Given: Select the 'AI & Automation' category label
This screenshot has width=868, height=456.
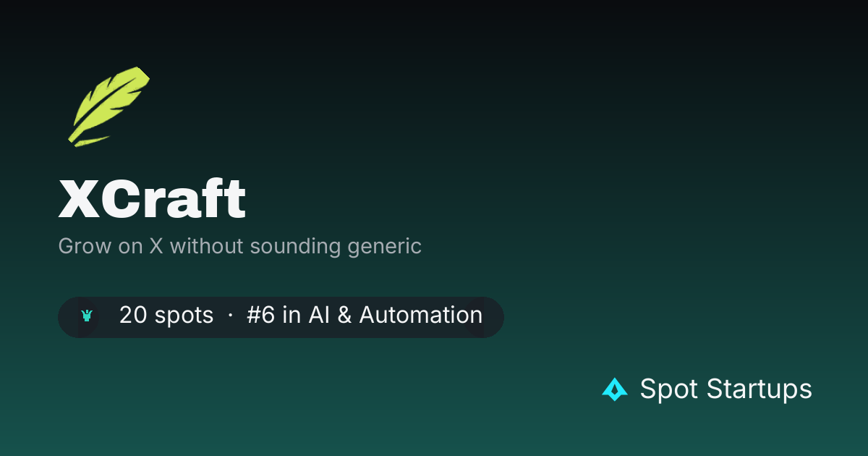Looking at the screenshot, I should coord(396,316).
